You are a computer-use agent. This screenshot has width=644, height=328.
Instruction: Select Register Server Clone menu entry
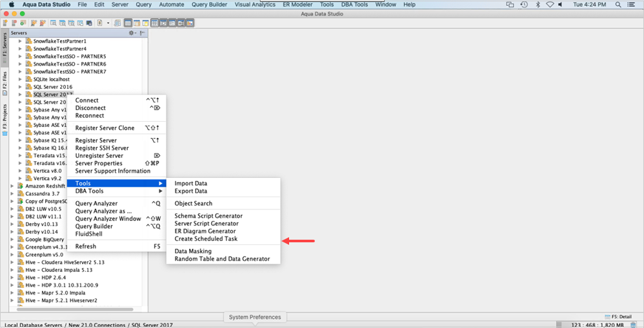click(117, 128)
